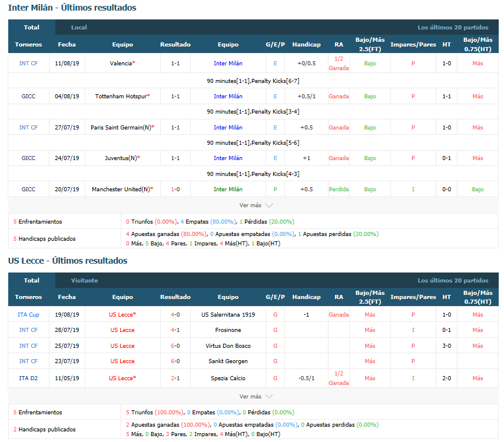Click Frosinone team name
Screen dimensions: 504x442
[228, 330]
